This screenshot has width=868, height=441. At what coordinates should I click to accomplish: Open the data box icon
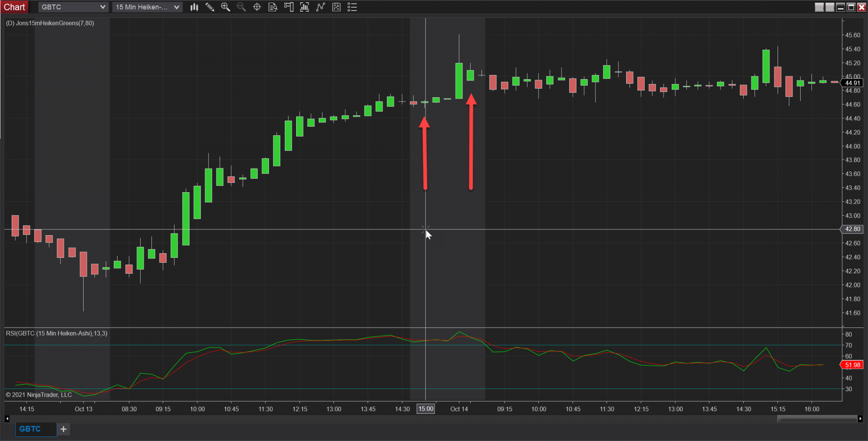tap(273, 7)
